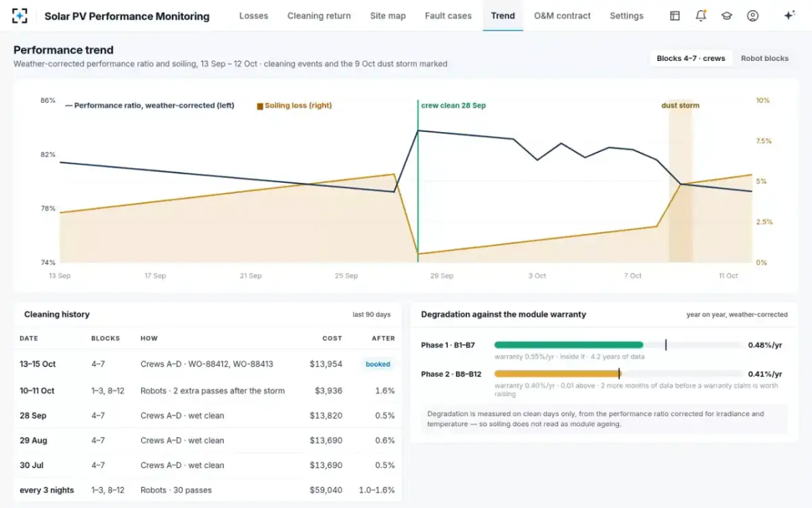Click the Performance ratio legend entry

click(x=150, y=106)
